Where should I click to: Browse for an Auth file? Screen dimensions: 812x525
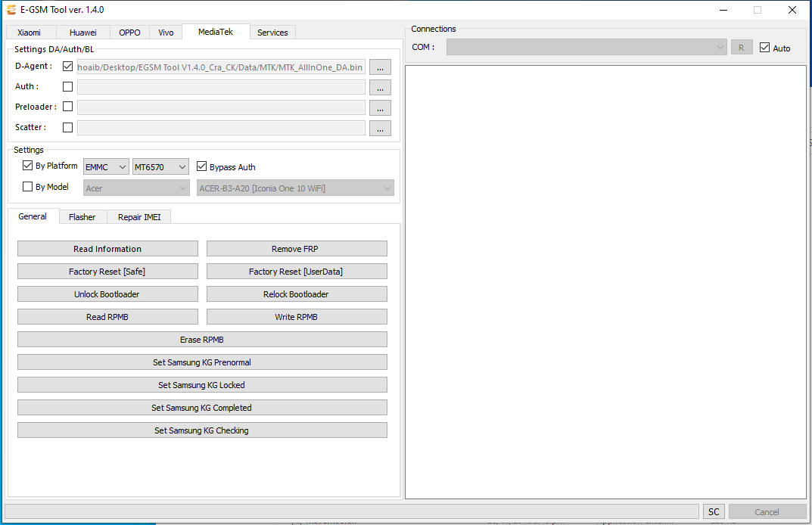380,87
